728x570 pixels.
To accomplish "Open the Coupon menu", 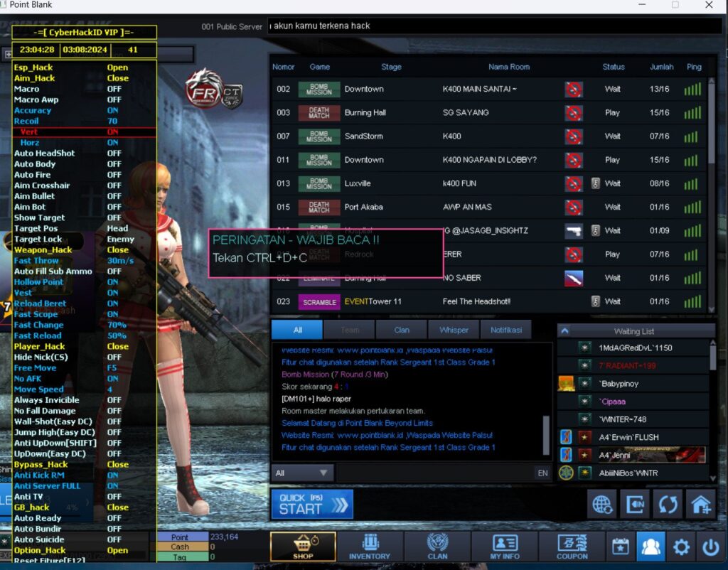I will coord(572,547).
